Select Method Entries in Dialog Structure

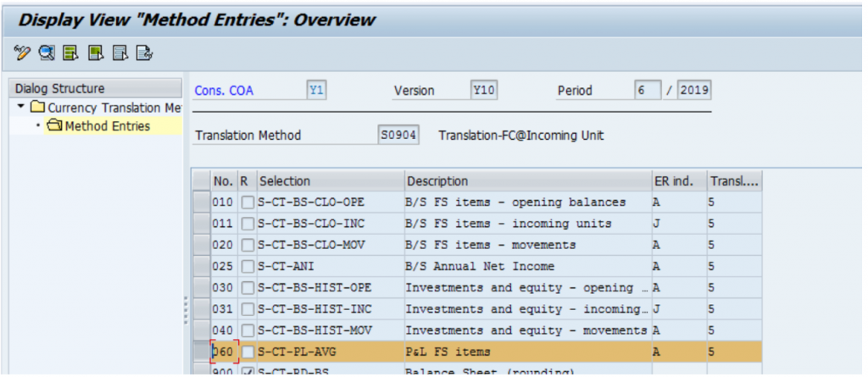(x=108, y=126)
